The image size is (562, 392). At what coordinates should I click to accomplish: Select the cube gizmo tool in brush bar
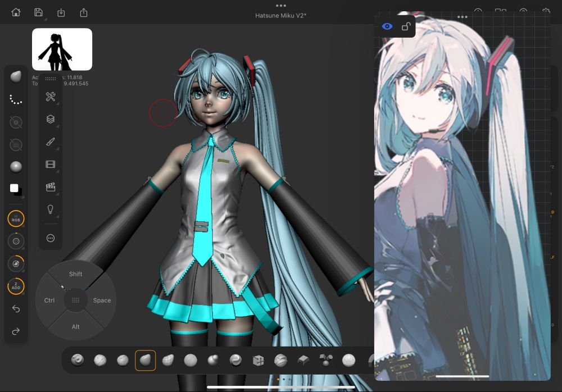(258, 360)
